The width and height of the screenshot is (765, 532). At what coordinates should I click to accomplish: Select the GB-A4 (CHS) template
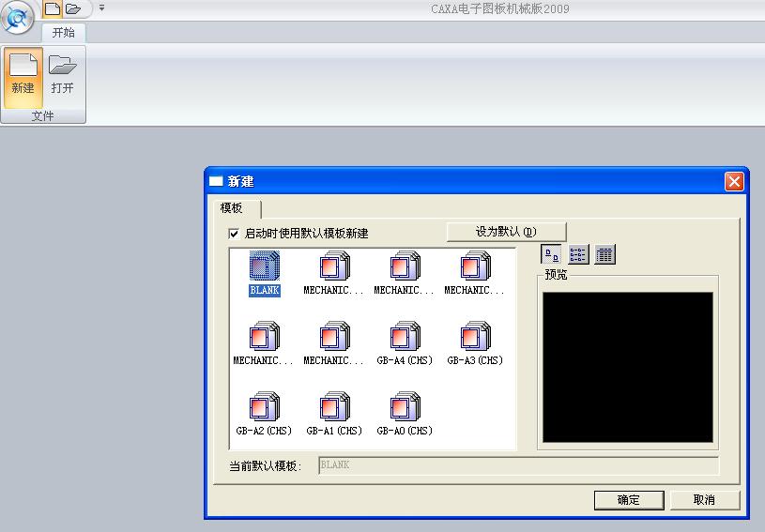(405, 343)
